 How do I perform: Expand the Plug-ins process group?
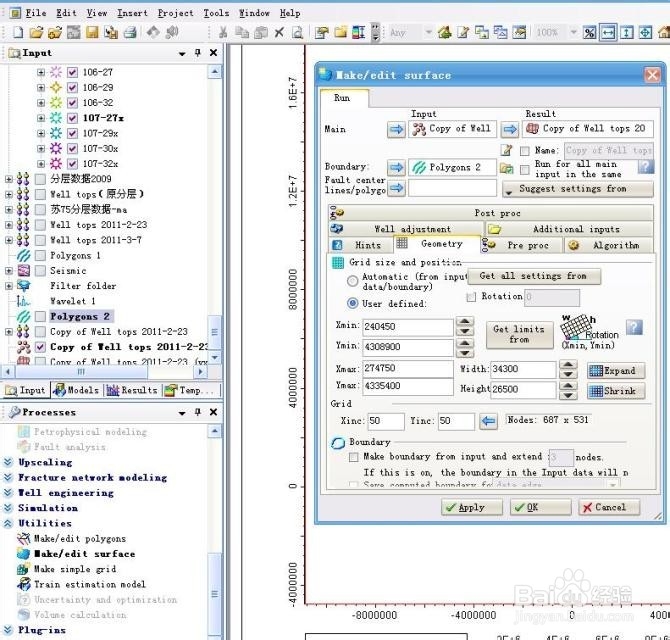[x=8, y=630]
